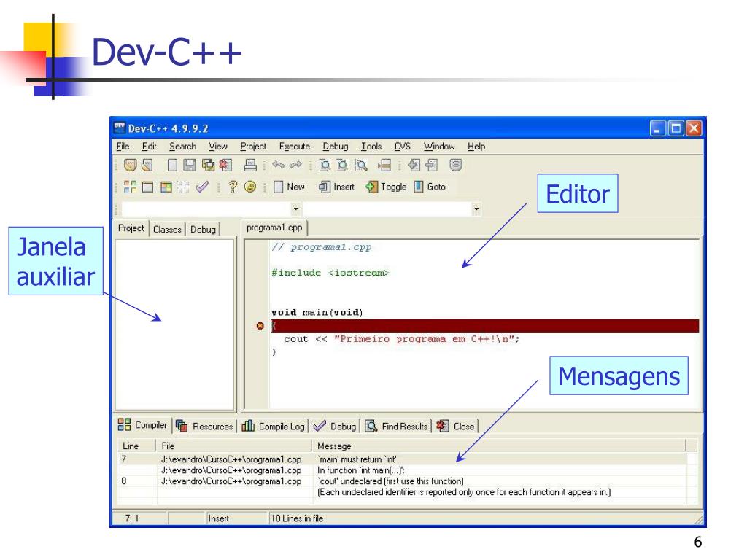Click the Message column header
The height and width of the screenshot is (560, 747).
499,446
